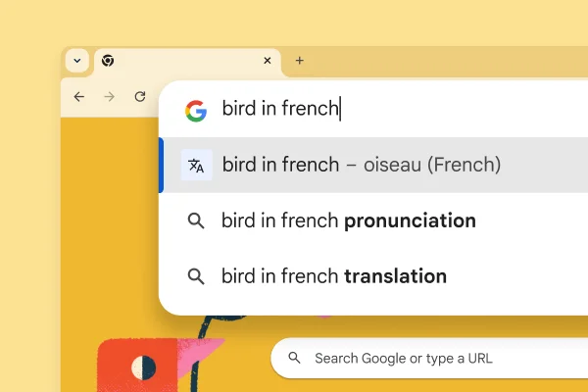Choose "bird in french pronunciation" suggestion
The width and height of the screenshot is (588, 392).
(349, 220)
